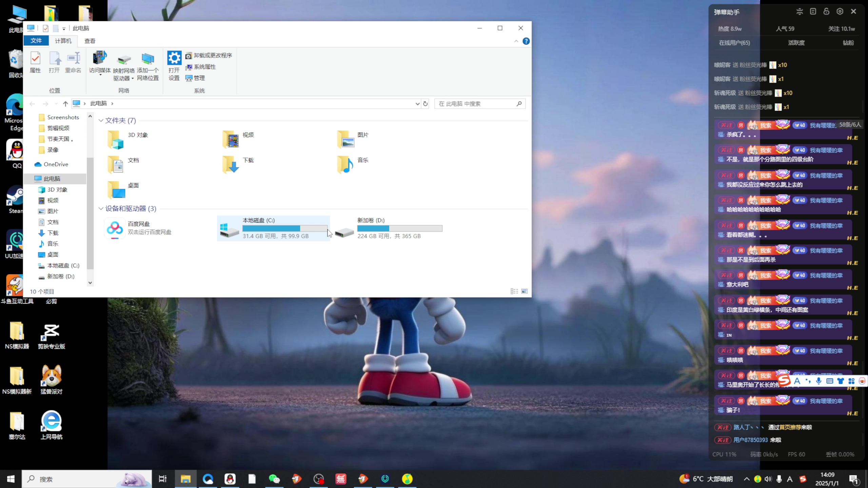868x488 pixels.
Task: Open the File (文件) ribbon tab
Action: tap(36, 41)
